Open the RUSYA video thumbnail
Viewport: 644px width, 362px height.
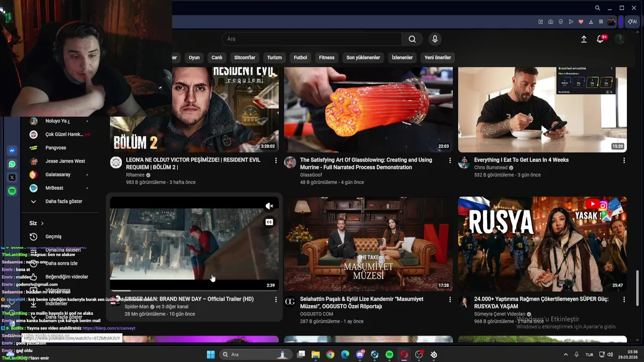coord(542,244)
